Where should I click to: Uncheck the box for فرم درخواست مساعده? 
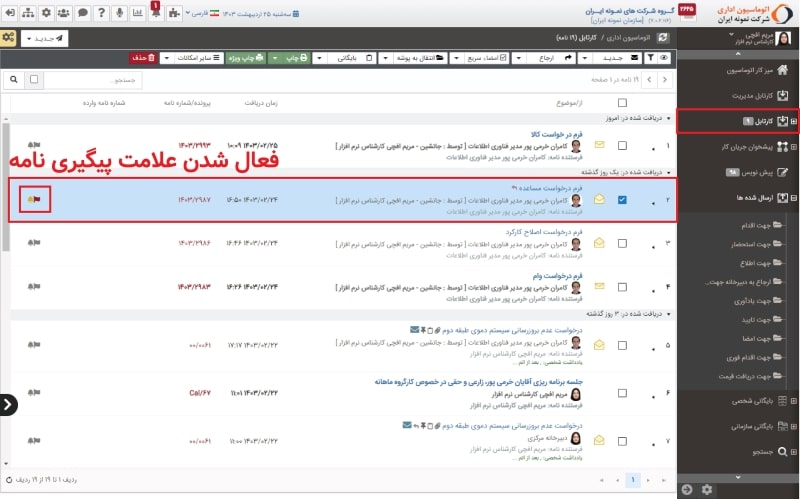point(622,199)
